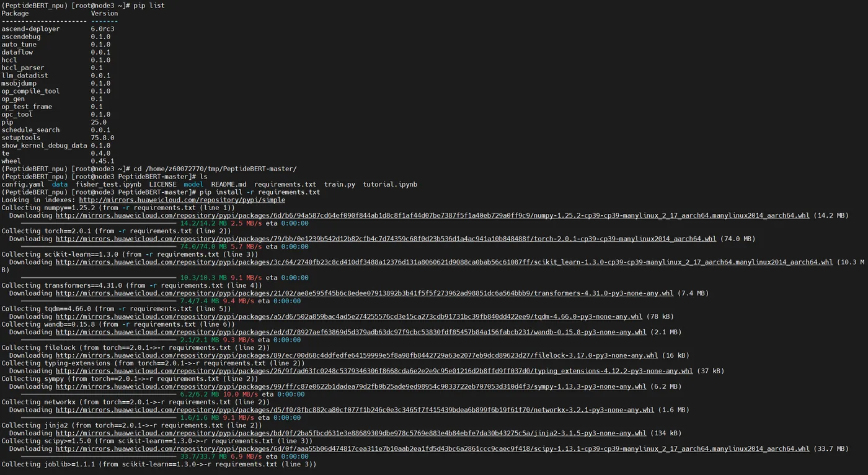The image size is (868, 475).
Task: Select README.md in the ls output
Action: pyautogui.click(x=229, y=184)
